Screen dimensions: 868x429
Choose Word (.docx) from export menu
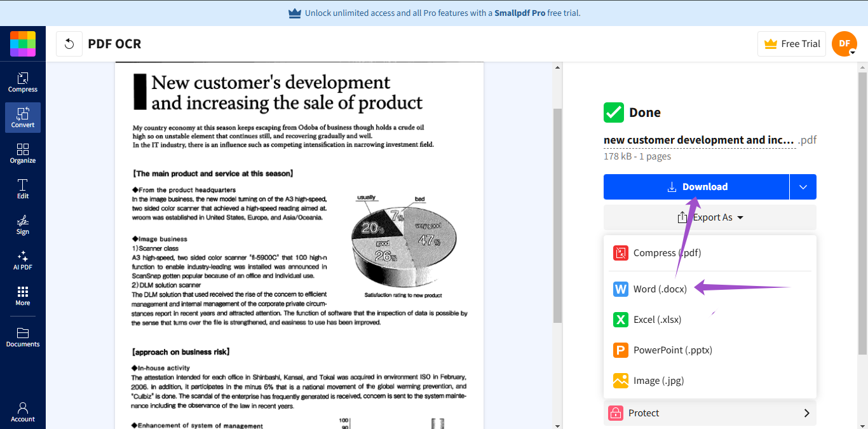(660, 289)
